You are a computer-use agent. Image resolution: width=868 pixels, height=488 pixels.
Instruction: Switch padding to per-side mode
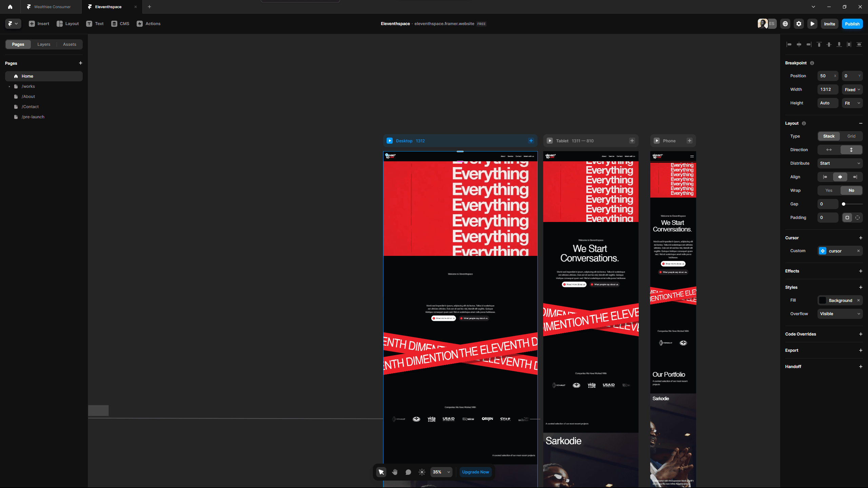(x=857, y=218)
